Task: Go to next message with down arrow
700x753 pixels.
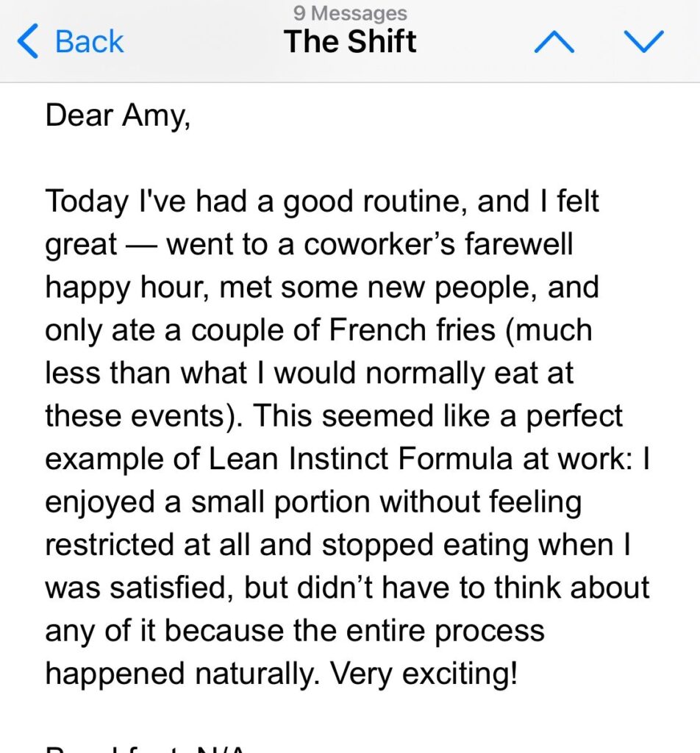Action: [x=643, y=41]
